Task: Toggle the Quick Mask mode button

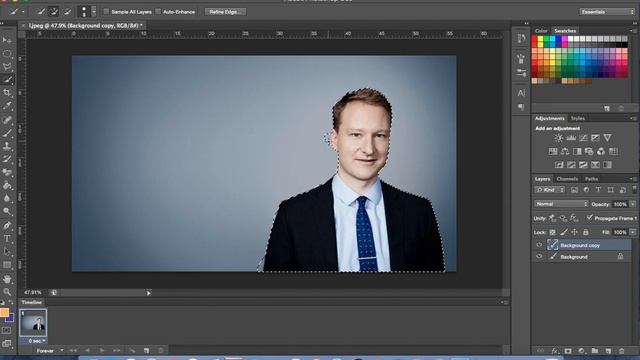Action: (x=7, y=330)
